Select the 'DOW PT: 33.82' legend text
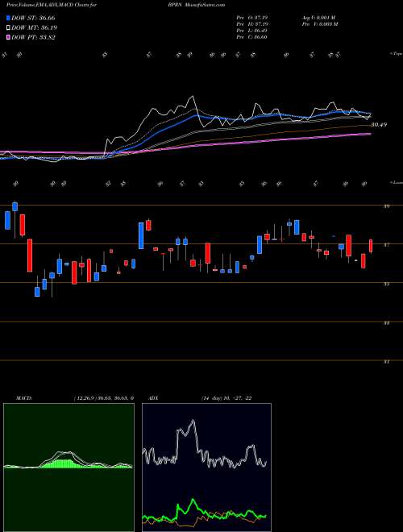This screenshot has width=403, height=532. pos(33,37)
